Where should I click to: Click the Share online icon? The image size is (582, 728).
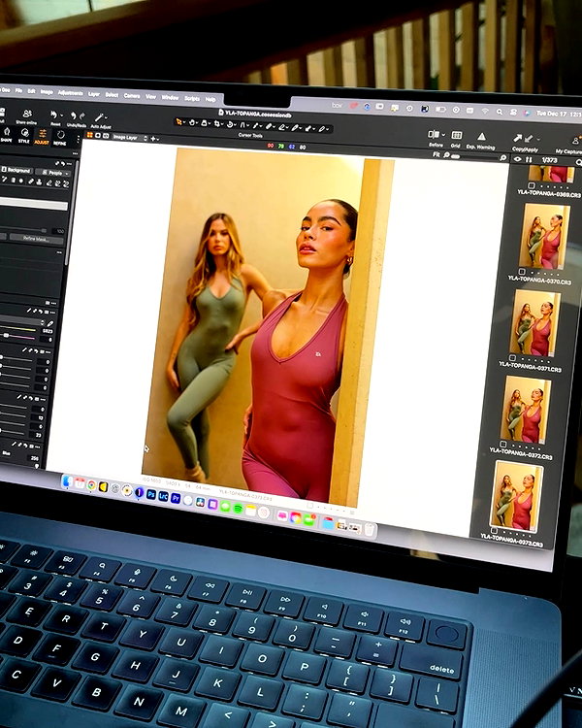[27, 114]
